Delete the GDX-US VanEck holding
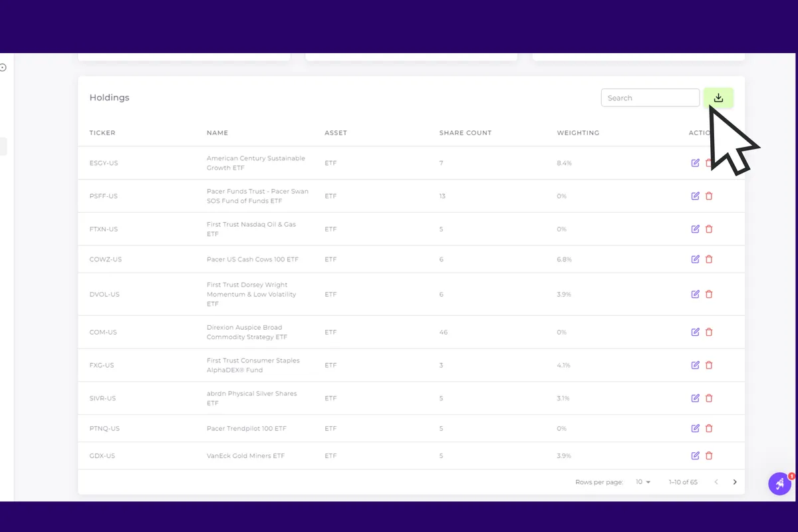798x532 pixels. click(x=709, y=456)
